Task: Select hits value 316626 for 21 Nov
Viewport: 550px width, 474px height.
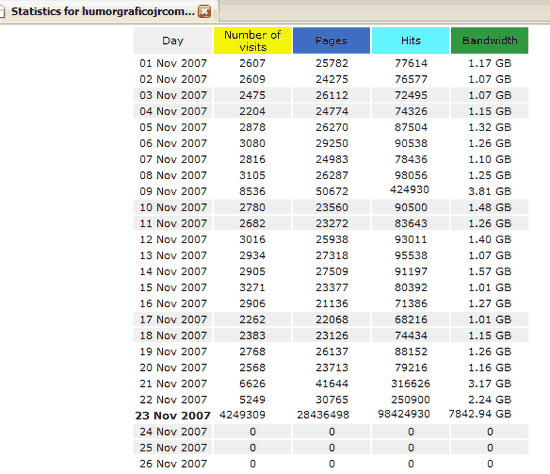Action: 411,384
